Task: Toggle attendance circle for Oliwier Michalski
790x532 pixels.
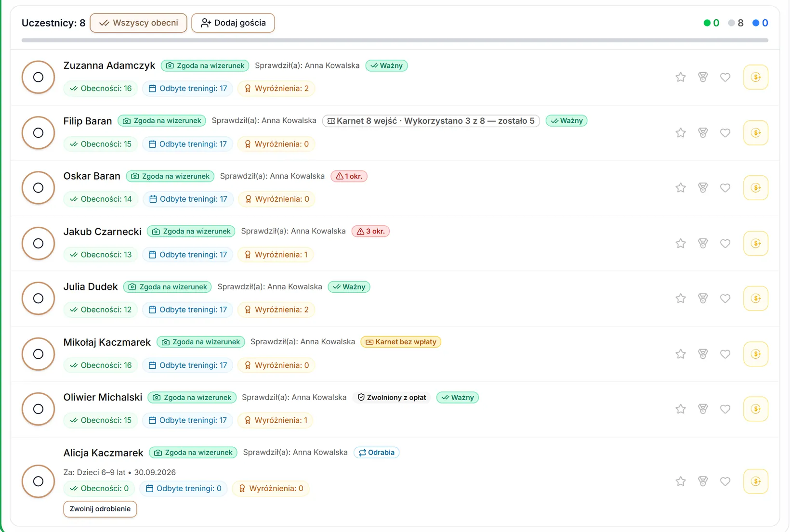Action: pos(38,409)
